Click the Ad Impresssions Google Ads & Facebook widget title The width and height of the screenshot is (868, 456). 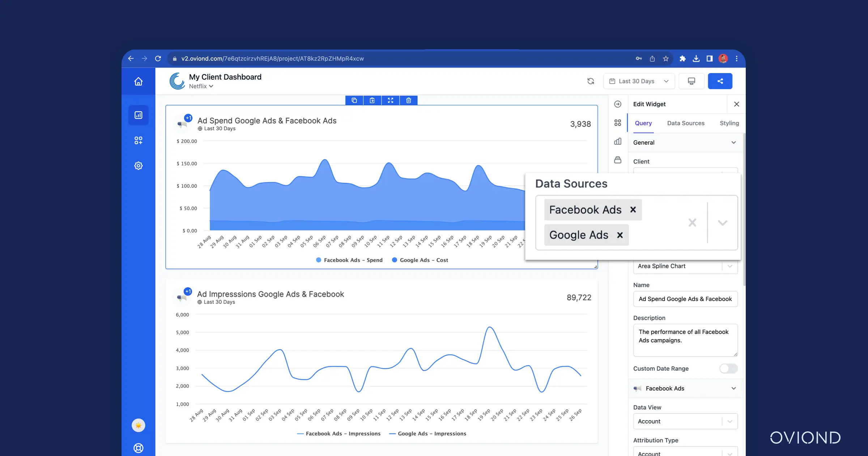tap(270, 294)
